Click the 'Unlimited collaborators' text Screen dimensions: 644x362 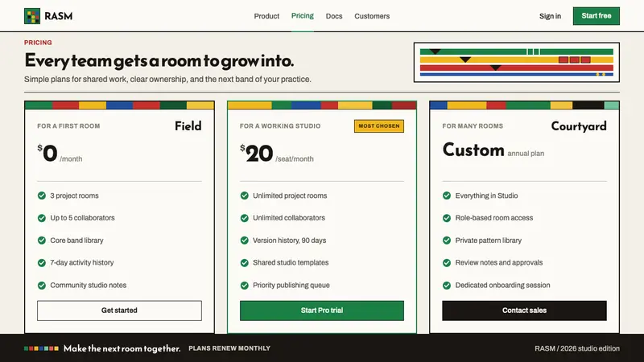tap(289, 218)
